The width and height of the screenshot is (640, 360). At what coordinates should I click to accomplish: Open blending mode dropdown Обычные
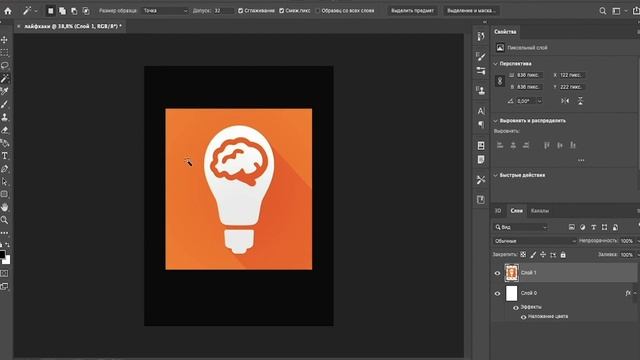click(x=535, y=241)
